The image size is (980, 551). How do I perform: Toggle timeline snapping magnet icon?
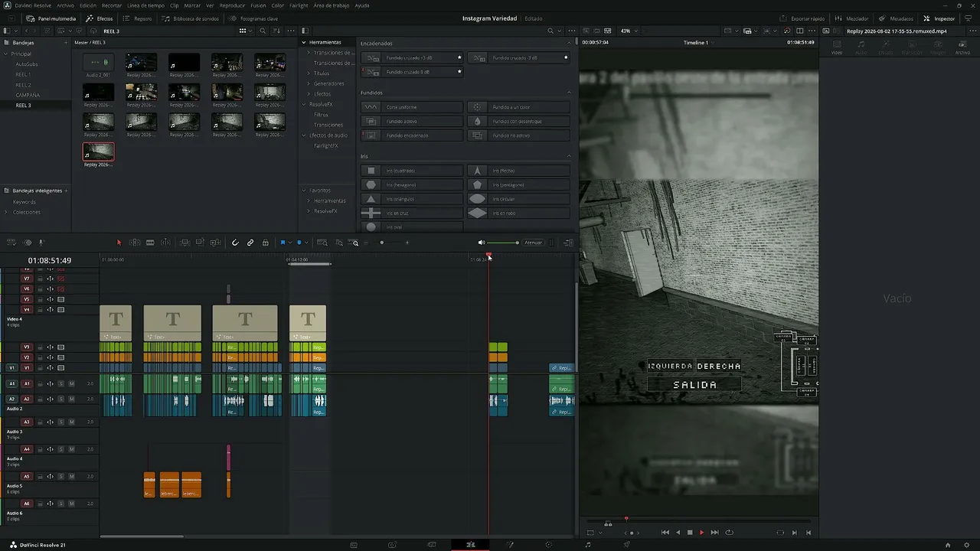[235, 243]
